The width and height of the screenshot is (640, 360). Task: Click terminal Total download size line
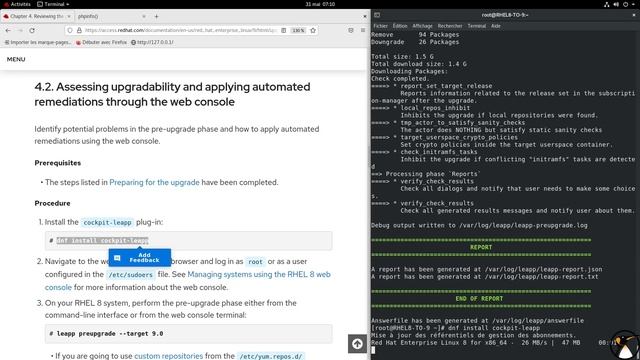tap(419, 64)
